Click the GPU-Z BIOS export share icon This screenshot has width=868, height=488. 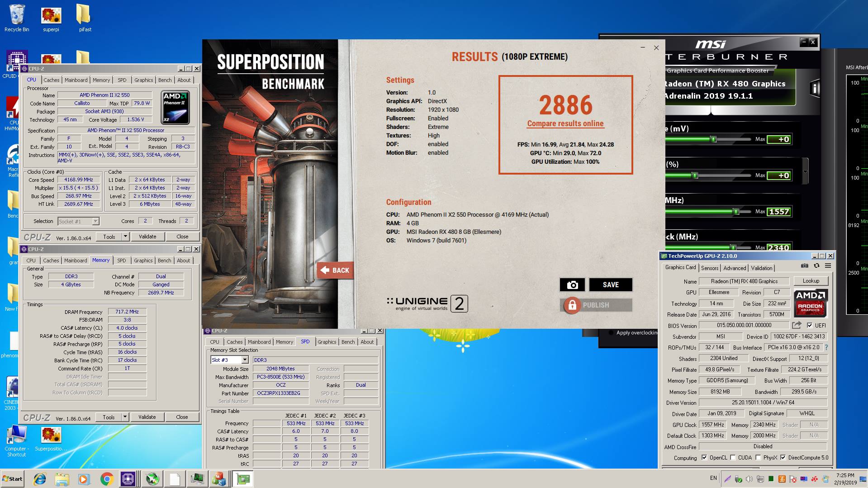point(797,325)
